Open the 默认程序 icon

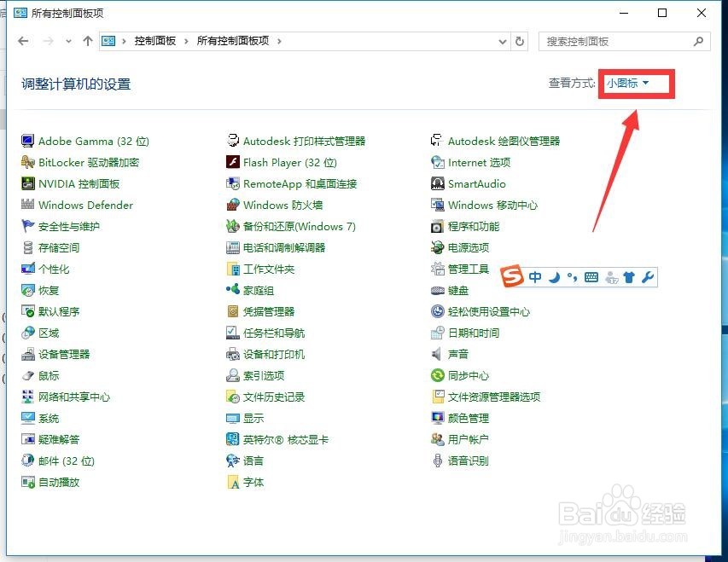click(x=28, y=311)
